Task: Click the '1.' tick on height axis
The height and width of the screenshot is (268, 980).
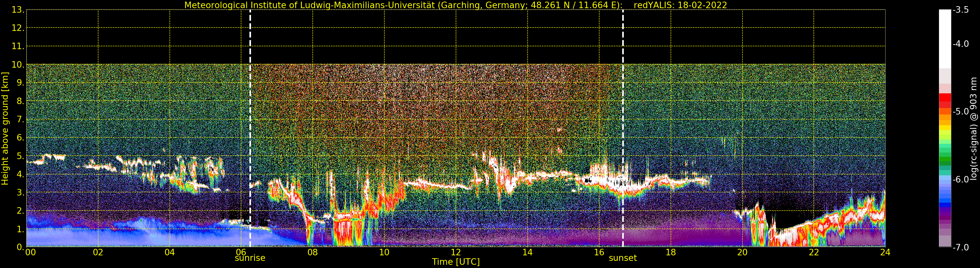Action: [20, 229]
